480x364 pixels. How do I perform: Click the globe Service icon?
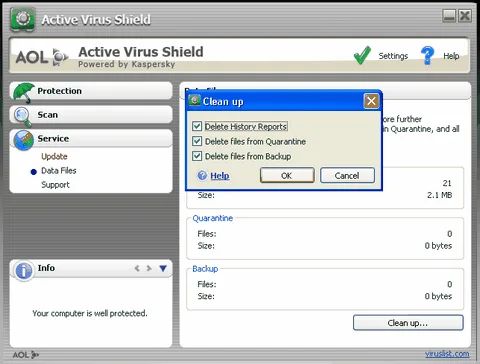click(x=23, y=140)
